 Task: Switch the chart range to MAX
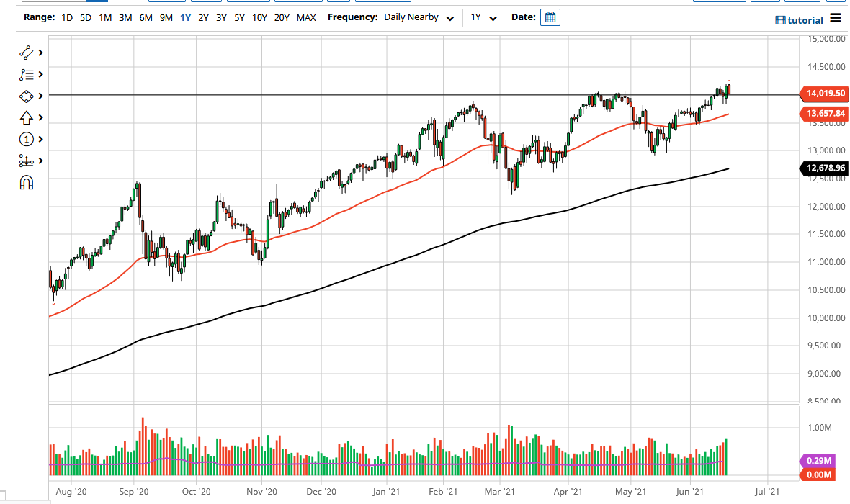[305, 17]
